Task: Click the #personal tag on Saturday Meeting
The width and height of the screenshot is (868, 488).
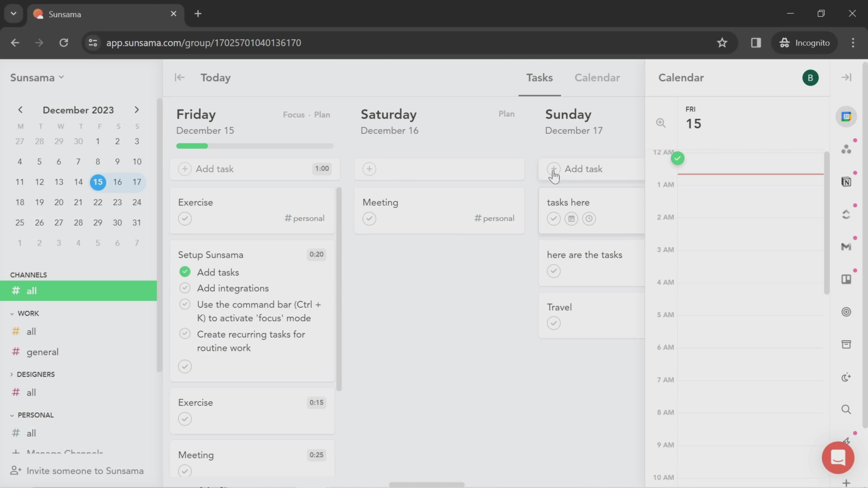Action: pyautogui.click(x=494, y=218)
